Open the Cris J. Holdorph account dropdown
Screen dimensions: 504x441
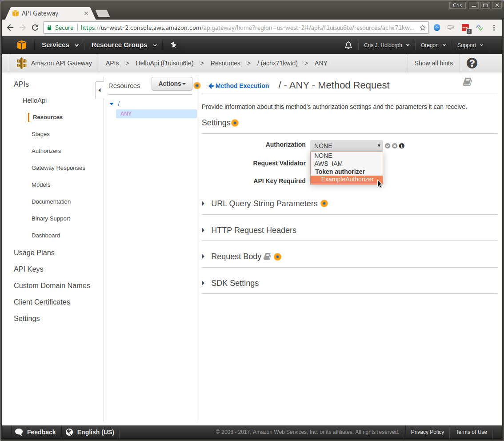pos(386,45)
